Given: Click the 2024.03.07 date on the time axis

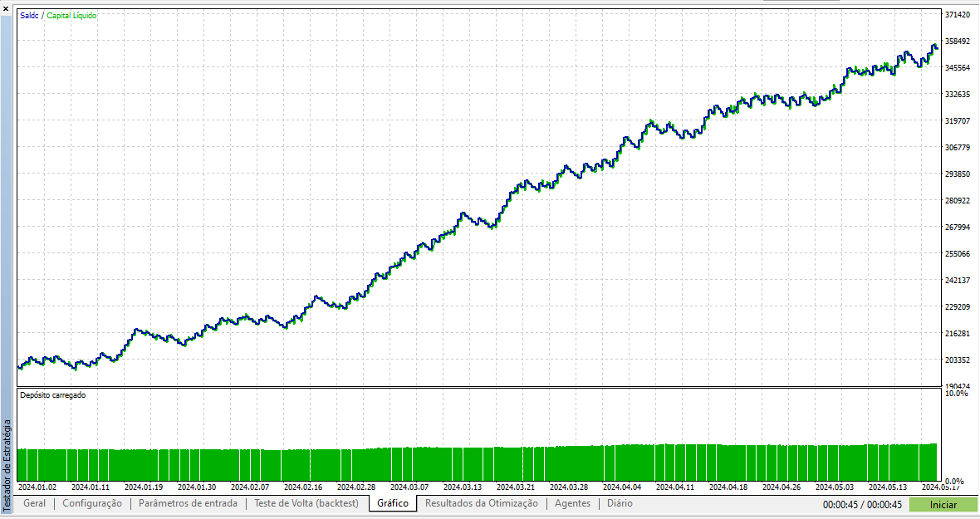Looking at the screenshot, I should pos(409,487).
